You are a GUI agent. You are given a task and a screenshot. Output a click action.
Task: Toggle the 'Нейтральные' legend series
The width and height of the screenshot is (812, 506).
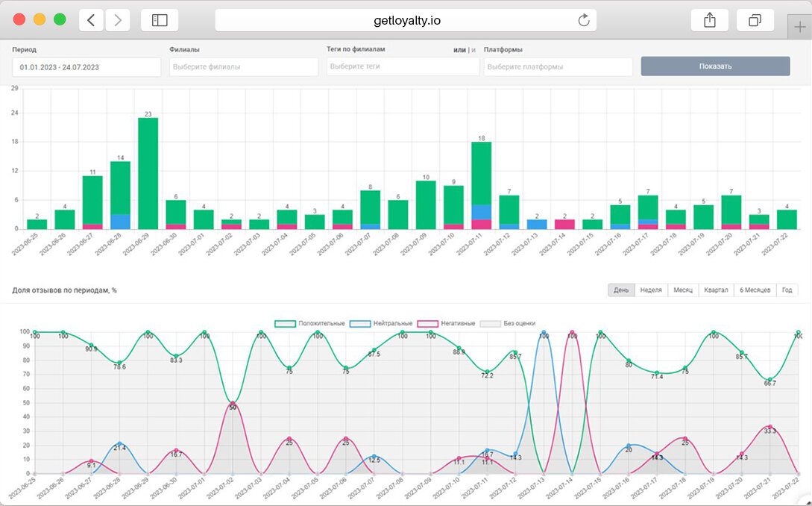click(x=380, y=323)
